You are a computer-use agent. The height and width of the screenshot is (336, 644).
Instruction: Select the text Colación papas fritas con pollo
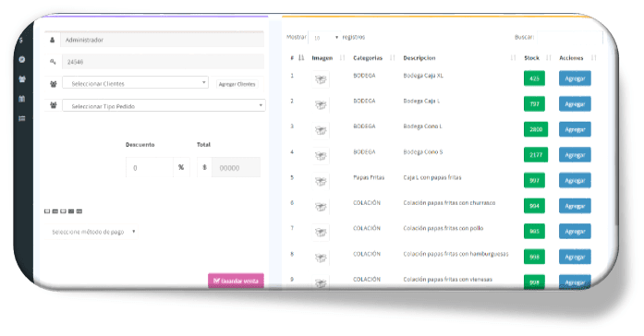[x=444, y=228]
